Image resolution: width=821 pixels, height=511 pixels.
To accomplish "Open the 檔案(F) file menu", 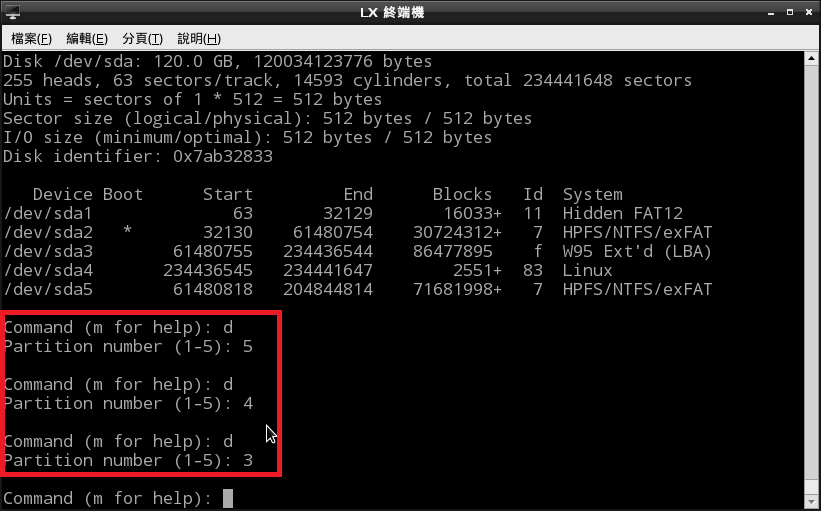I will click(x=31, y=38).
